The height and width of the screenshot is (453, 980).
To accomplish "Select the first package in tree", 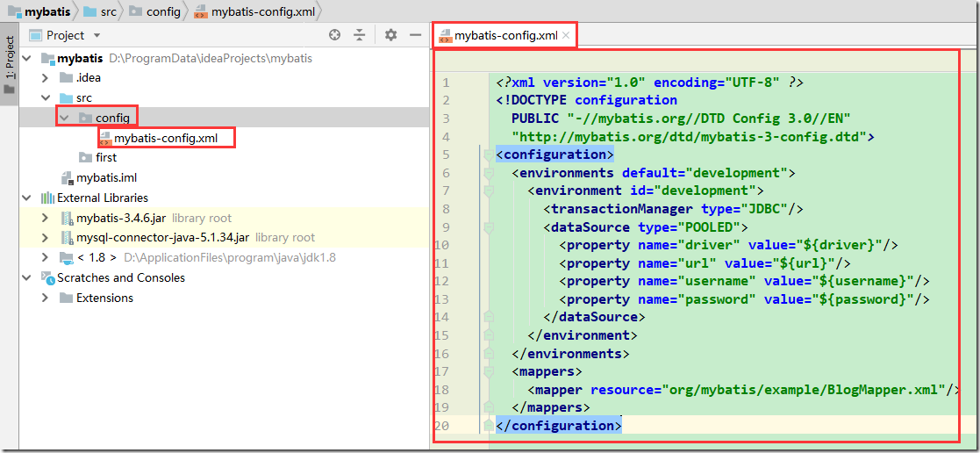I will [x=106, y=158].
